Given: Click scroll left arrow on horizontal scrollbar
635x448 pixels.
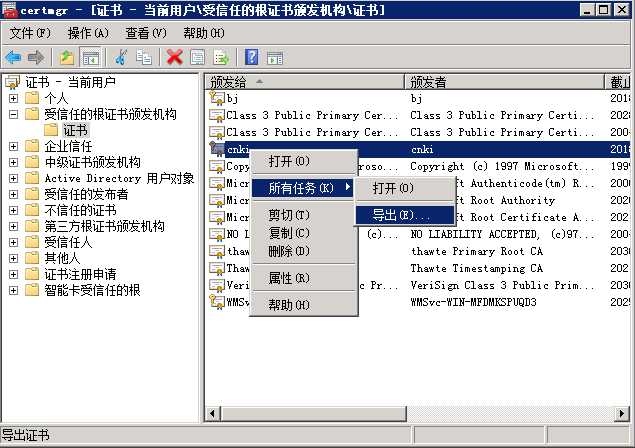Looking at the screenshot, I should pyautogui.click(x=212, y=414).
